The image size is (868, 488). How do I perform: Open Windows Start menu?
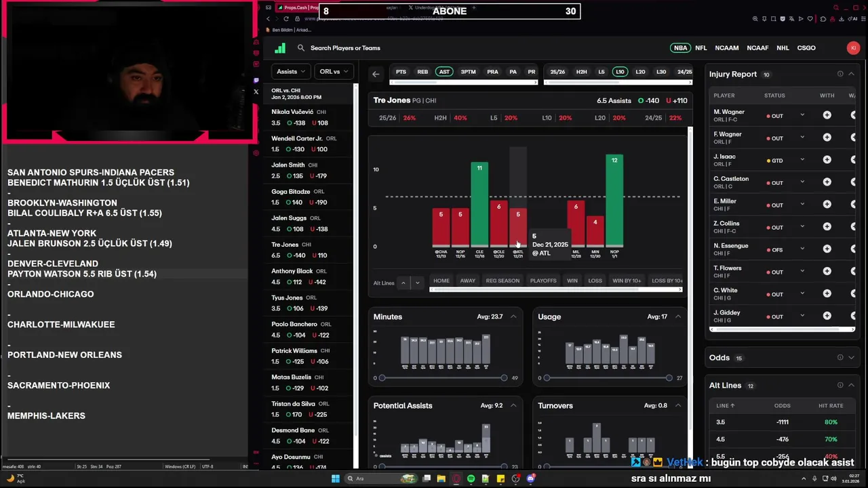tap(335, 479)
